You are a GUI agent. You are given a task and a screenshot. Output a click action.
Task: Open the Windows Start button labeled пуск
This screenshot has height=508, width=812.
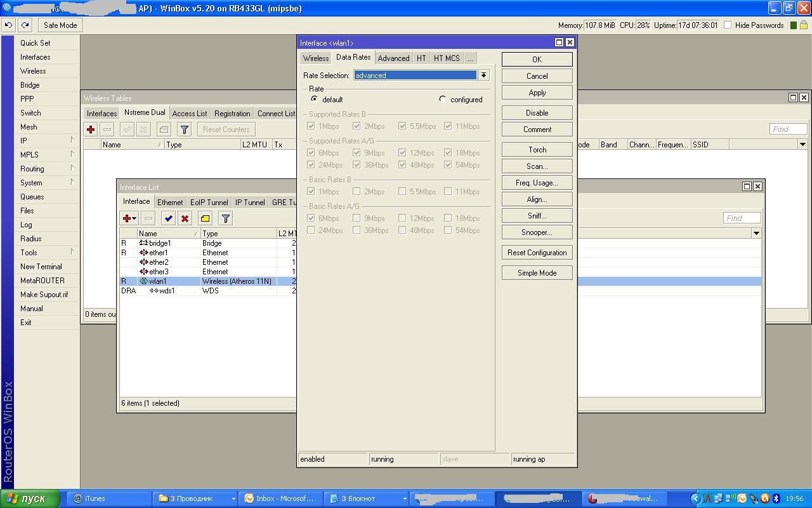30,498
